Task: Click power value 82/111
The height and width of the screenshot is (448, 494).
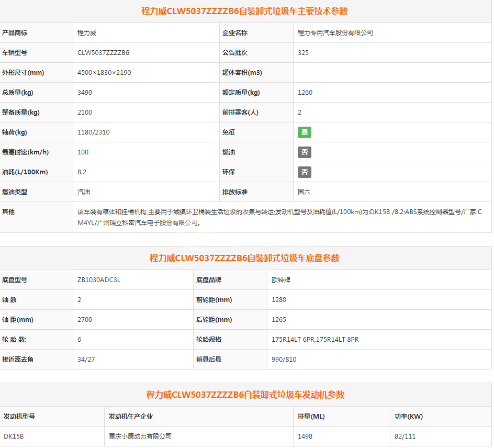Action: [x=405, y=436]
